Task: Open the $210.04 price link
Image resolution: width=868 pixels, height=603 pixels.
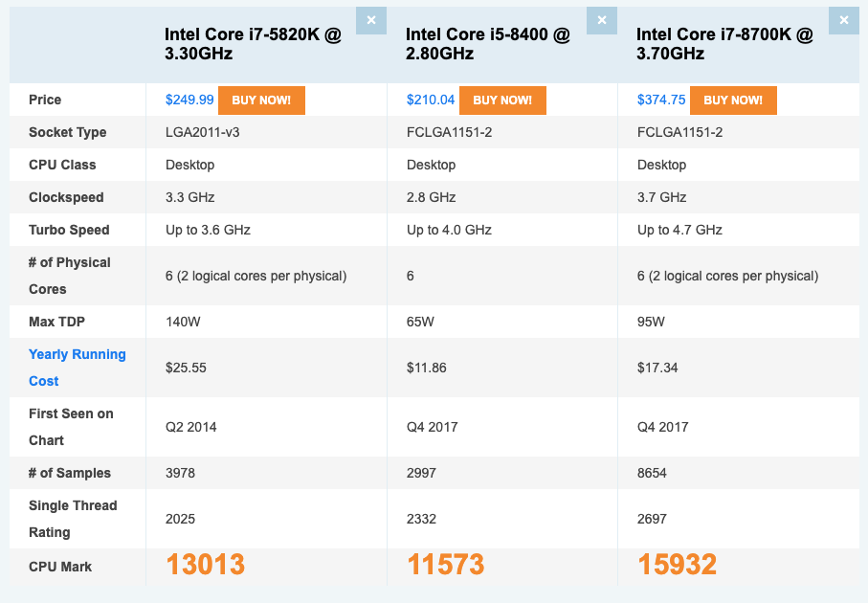Action: click(431, 100)
